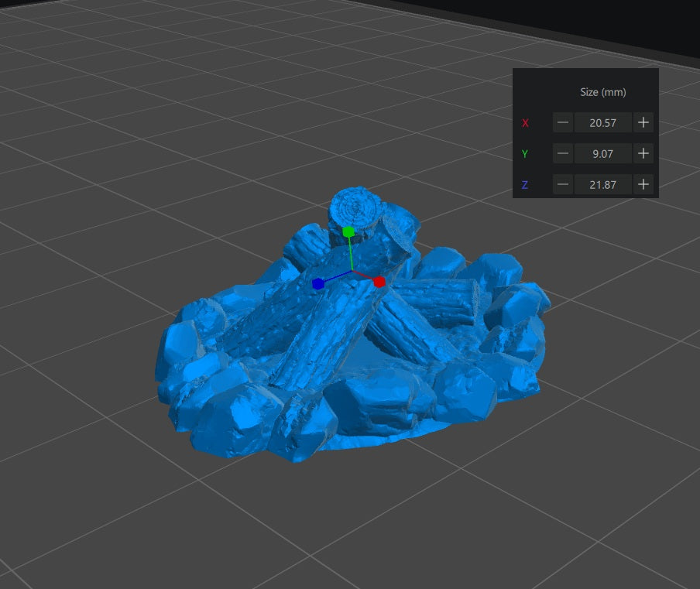This screenshot has height=589, width=700.
Task: Grab the green Y-axis gizmo handle
Action: pos(348,231)
